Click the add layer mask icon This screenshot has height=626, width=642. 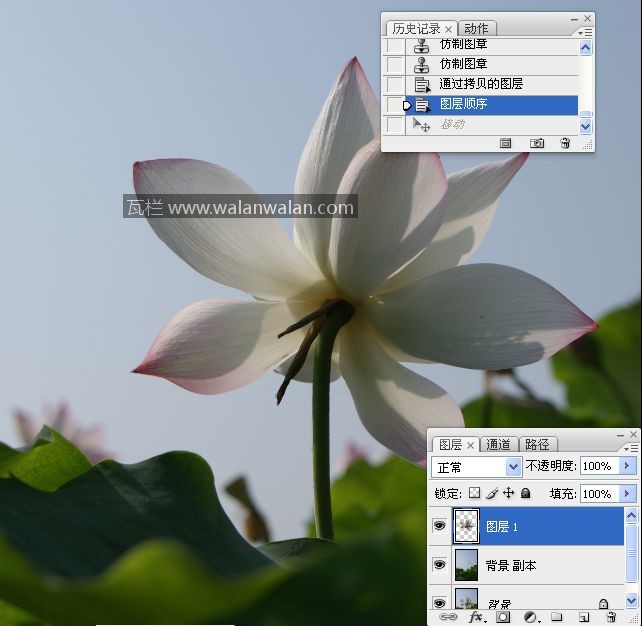pyautogui.click(x=503, y=618)
